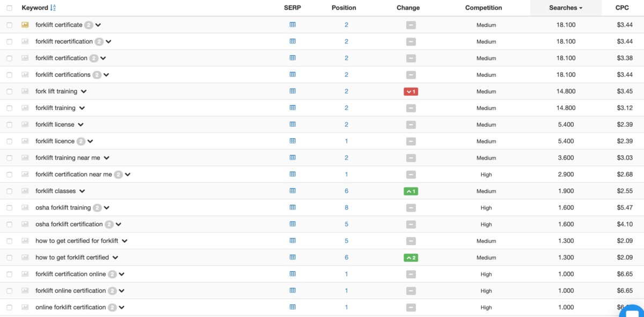Check the forklift licence row checkbox
Image resolution: width=644 pixels, height=317 pixels.
pos(10,142)
